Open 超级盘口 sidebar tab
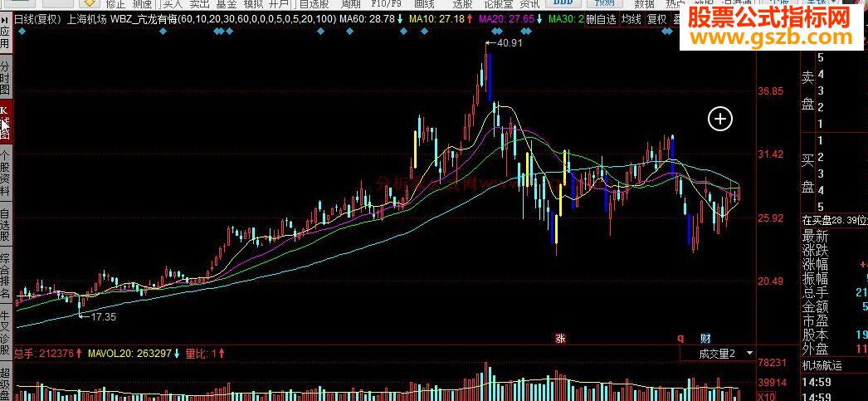 [5, 381]
